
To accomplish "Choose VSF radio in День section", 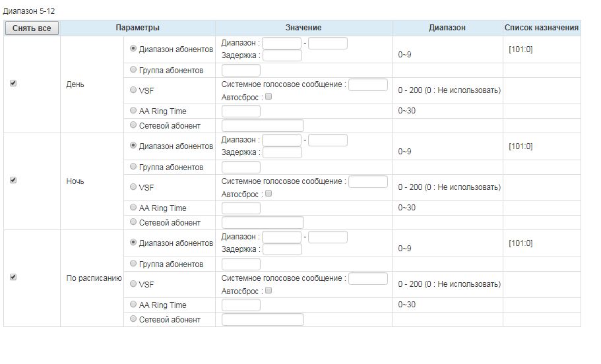I will pyautogui.click(x=134, y=90).
